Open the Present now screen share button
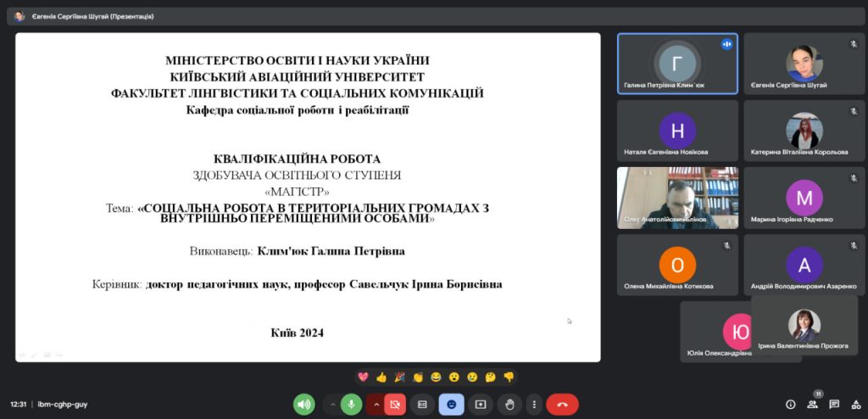This screenshot has height=419, width=868. [481, 405]
